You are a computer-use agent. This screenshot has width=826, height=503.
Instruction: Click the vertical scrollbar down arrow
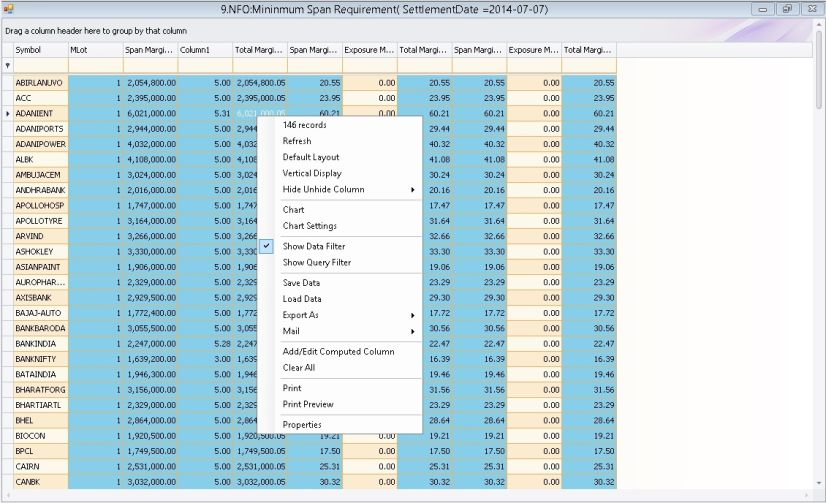[819, 483]
